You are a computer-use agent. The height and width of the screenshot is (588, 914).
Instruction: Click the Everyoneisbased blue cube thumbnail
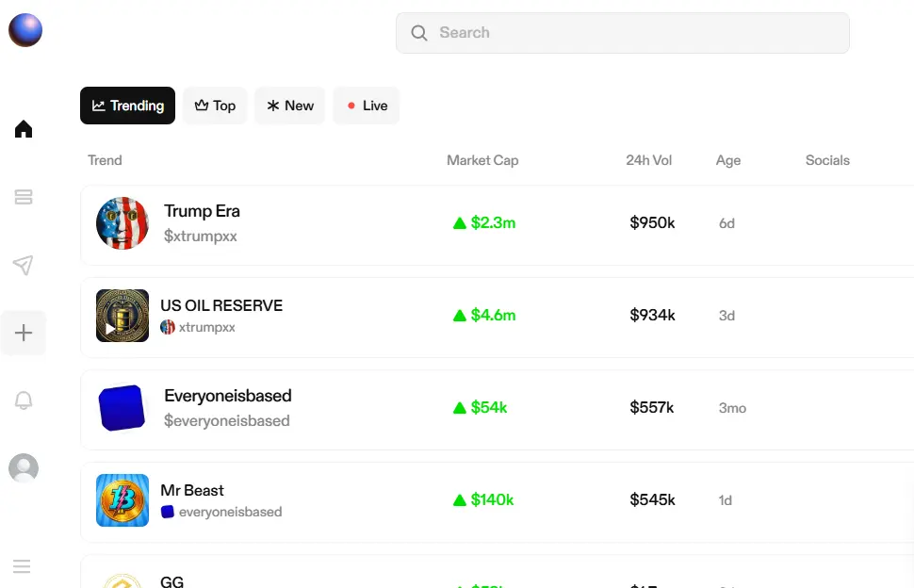122,408
